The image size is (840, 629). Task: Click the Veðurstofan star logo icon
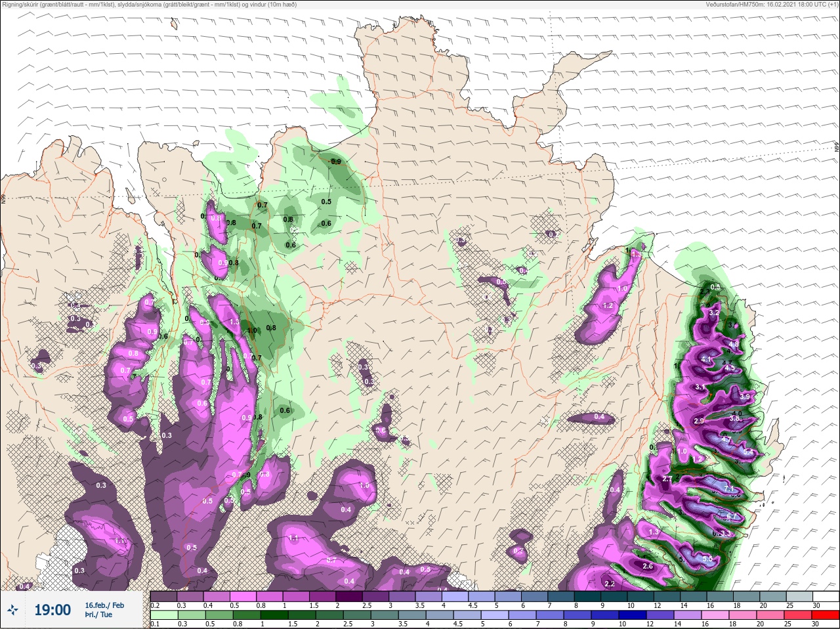tap(14, 610)
